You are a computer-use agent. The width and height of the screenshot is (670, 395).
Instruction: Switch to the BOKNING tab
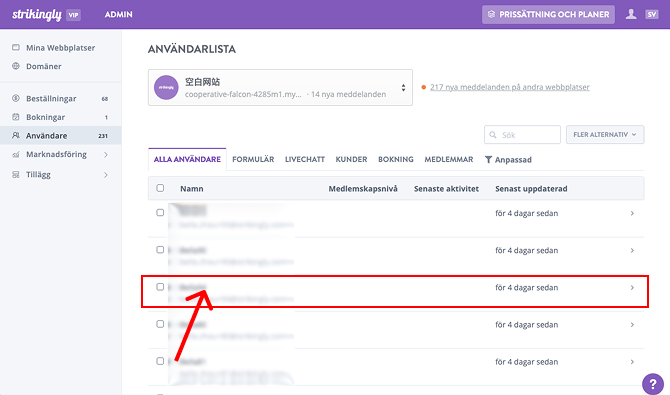pos(396,159)
